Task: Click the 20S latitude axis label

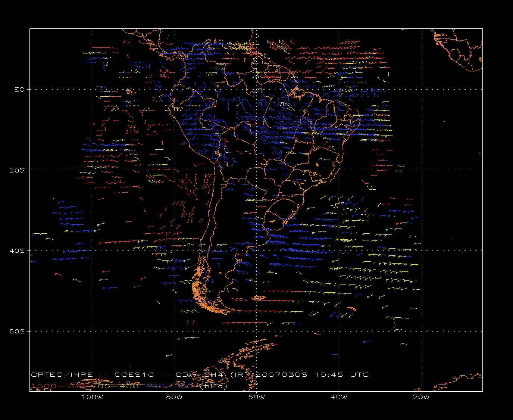Action: pyautogui.click(x=17, y=170)
